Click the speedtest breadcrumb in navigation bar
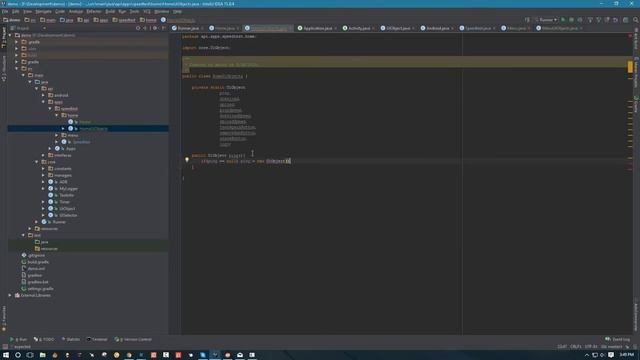This screenshot has width=640, height=360. point(124,20)
